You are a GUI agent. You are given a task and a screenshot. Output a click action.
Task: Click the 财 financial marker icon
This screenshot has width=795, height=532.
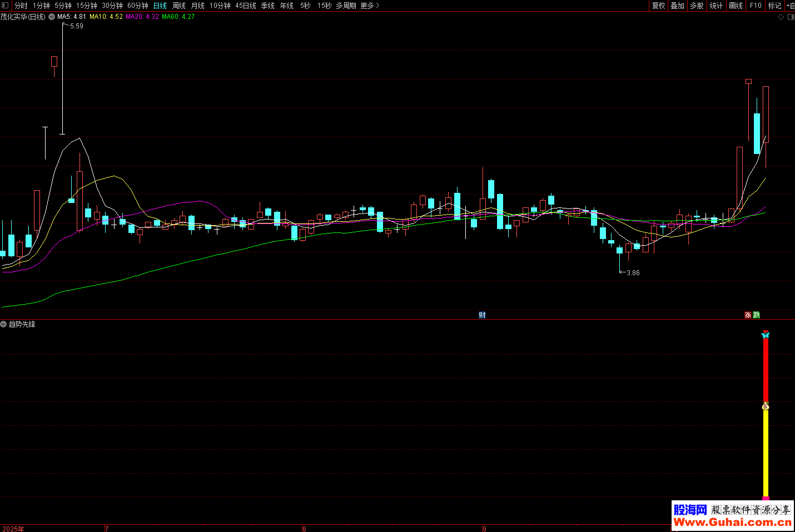click(x=482, y=315)
